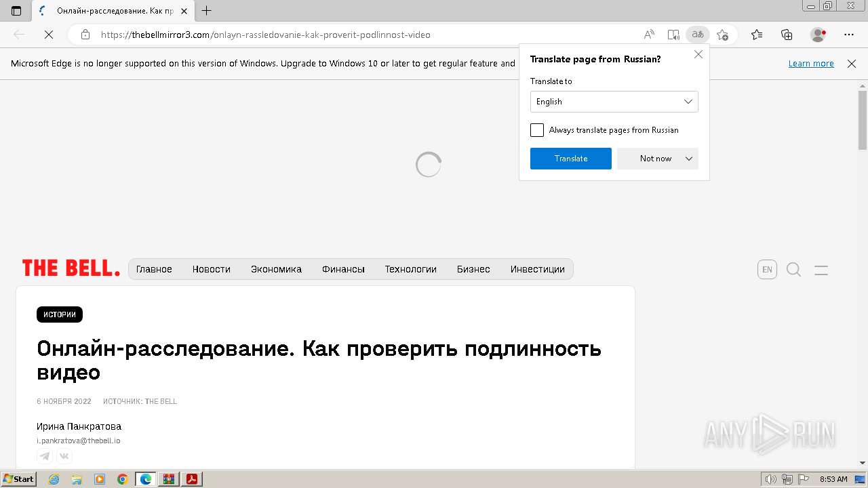Open the Инвестиции section

tap(538, 269)
